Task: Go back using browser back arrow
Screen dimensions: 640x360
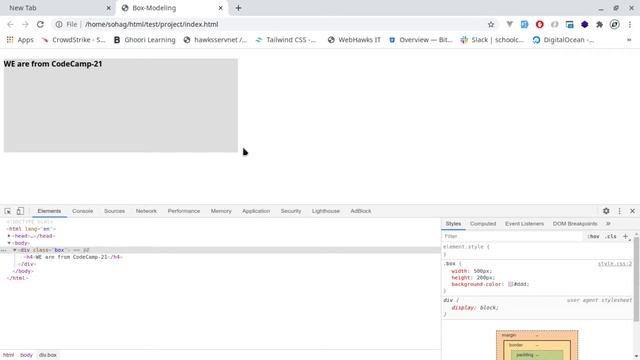Action: click(10, 24)
